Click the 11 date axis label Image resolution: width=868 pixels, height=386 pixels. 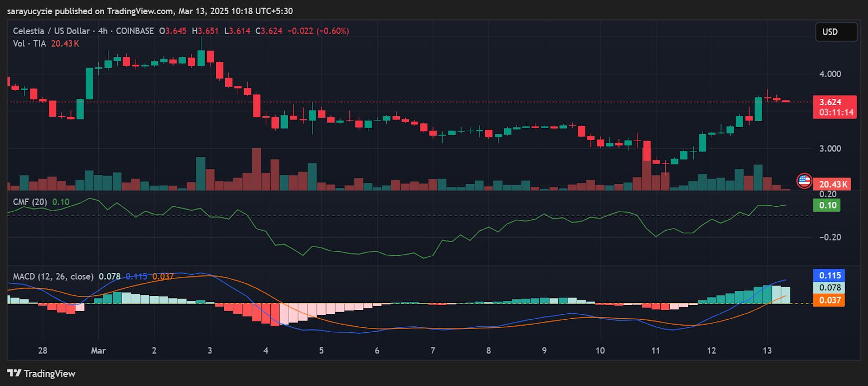(655, 351)
